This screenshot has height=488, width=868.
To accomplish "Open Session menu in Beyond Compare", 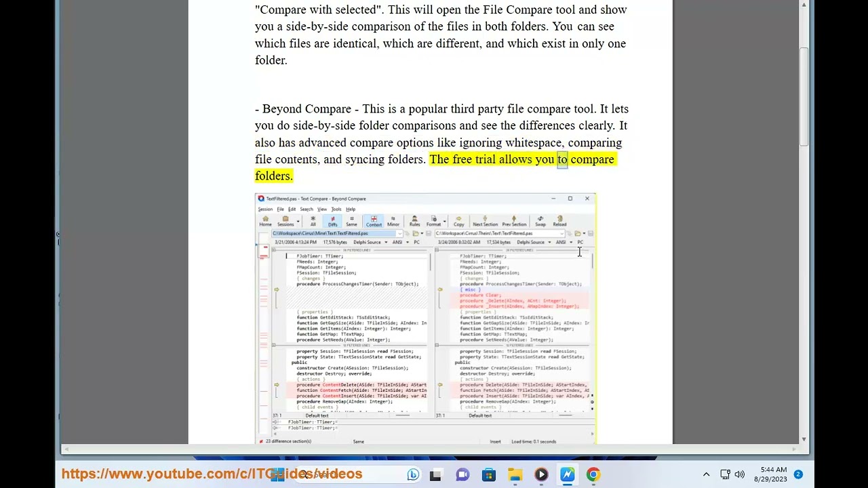I will (x=265, y=209).
